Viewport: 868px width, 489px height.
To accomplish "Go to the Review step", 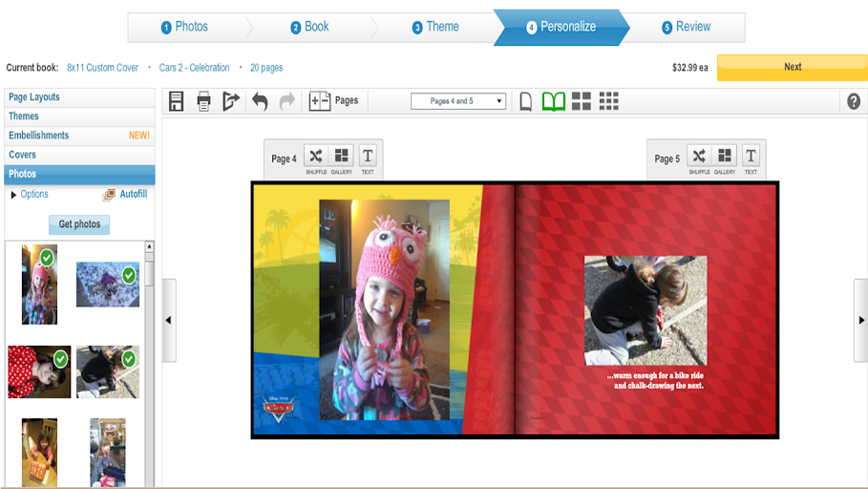I will point(687,27).
